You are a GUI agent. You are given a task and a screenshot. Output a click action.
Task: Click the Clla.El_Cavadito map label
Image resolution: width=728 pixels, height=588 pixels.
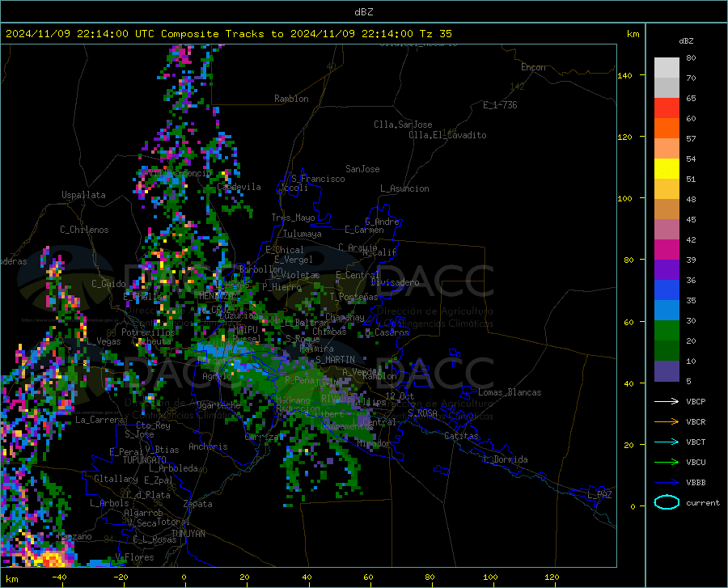pos(447,135)
